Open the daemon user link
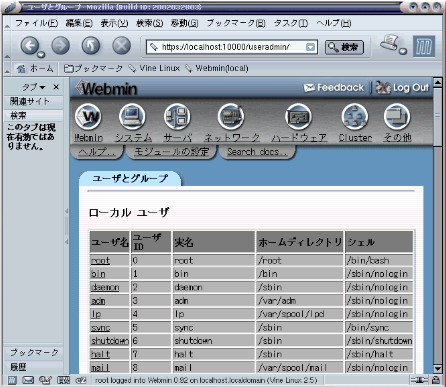 105,287
